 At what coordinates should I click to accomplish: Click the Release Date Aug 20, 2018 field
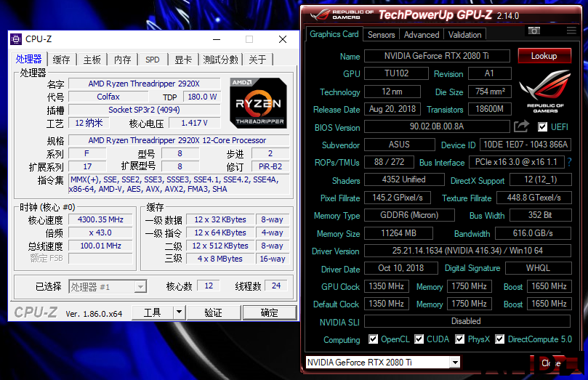(x=392, y=109)
